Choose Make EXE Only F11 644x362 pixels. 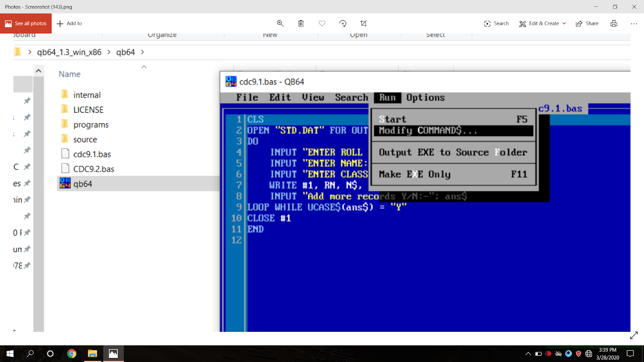454,174
